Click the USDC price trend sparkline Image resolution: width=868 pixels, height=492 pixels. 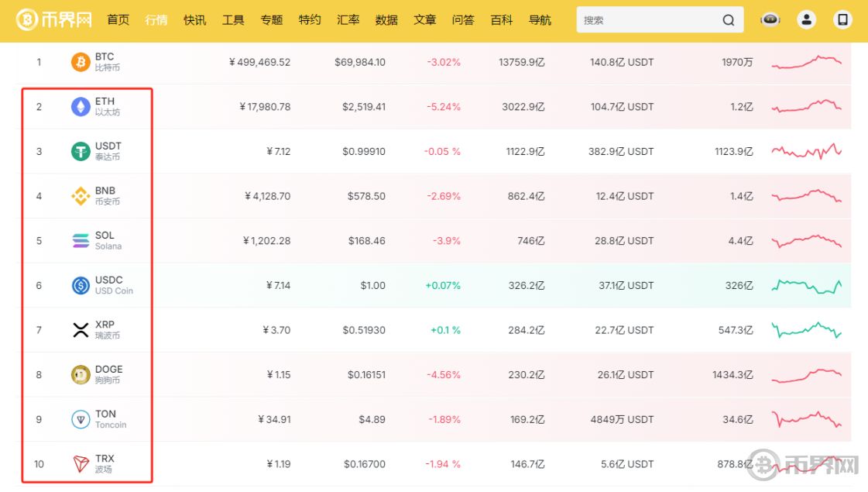(806, 286)
